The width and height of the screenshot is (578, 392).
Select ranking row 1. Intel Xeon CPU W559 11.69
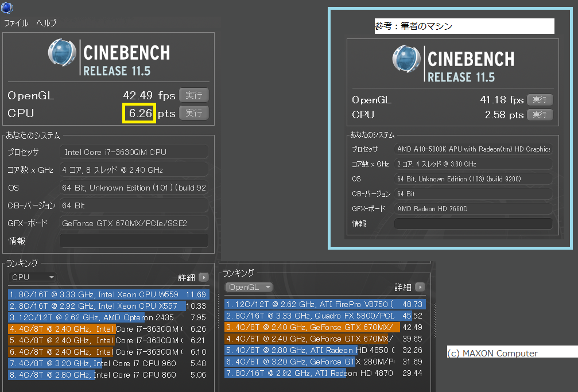108,294
